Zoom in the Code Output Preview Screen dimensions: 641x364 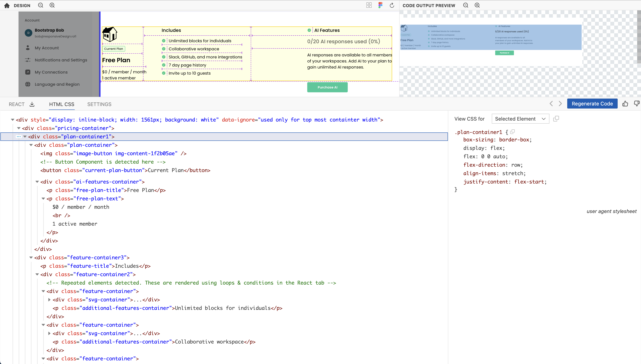coord(477,5)
